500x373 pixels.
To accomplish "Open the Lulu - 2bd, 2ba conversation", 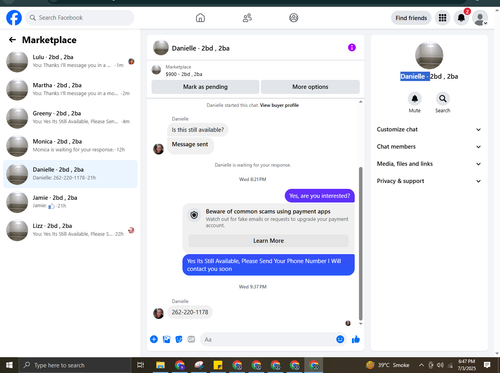I will pos(70,61).
